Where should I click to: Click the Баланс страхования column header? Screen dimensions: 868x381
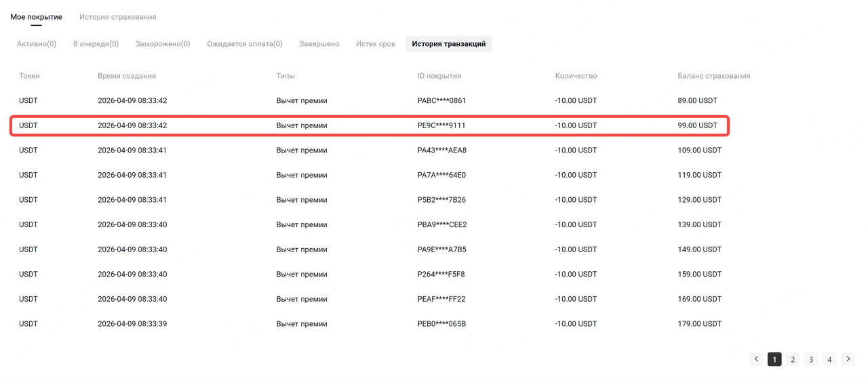click(x=714, y=76)
